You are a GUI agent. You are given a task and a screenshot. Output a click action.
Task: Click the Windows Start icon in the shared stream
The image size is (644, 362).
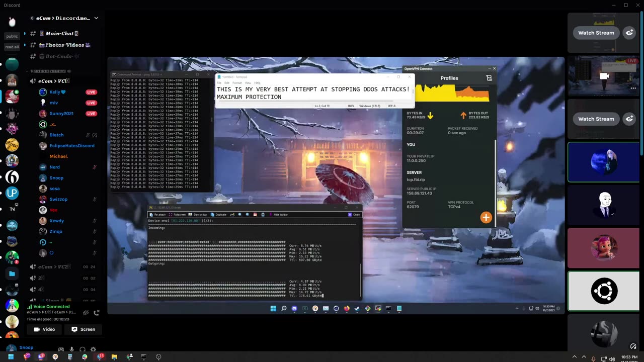[273, 308]
